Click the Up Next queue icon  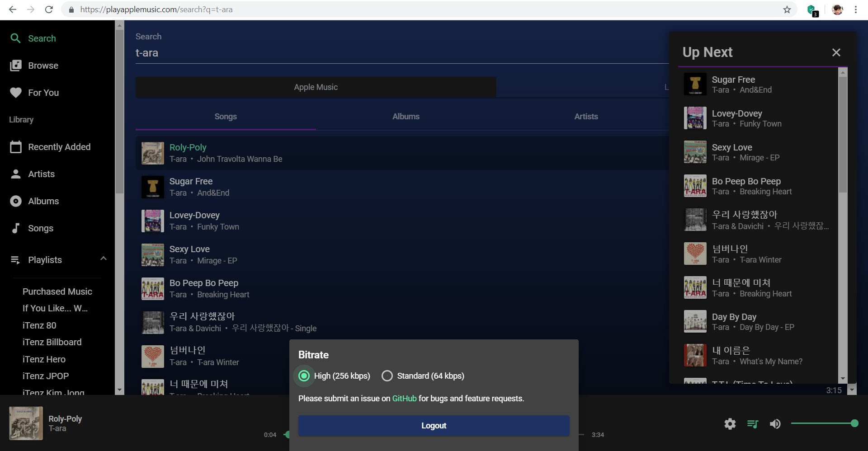(x=752, y=424)
